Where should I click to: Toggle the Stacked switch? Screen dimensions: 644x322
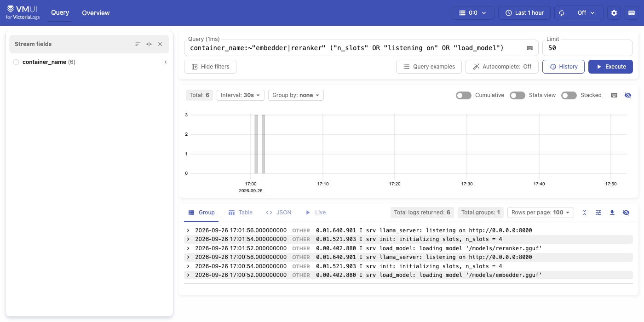pyautogui.click(x=569, y=95)
